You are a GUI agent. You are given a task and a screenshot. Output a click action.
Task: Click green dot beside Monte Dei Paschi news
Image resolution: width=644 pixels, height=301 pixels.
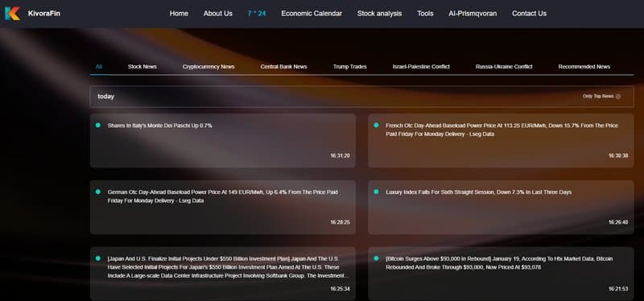[x=97, y=126]
